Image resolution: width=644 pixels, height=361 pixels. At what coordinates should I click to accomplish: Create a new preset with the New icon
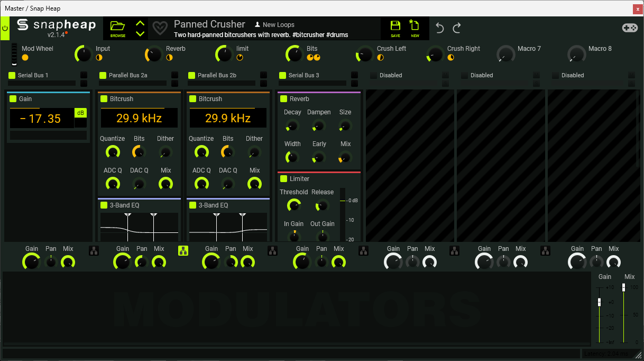click(x=415, y=28)
